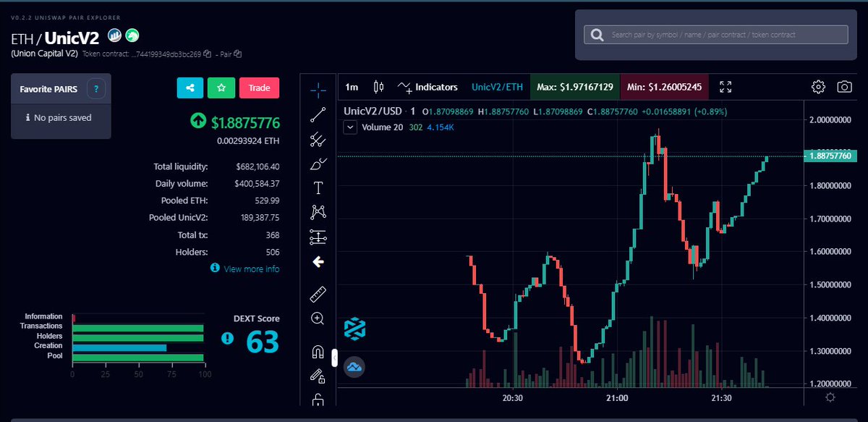Select the text annotation tool
This screenshot has width=868, height=422.
click(x=318, y=188)
